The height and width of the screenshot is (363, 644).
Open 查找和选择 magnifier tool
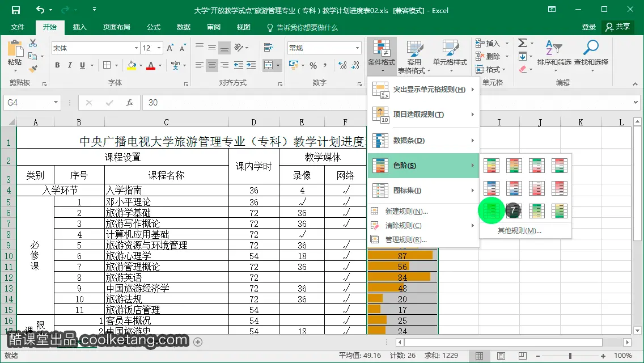(x=591, y=56)
